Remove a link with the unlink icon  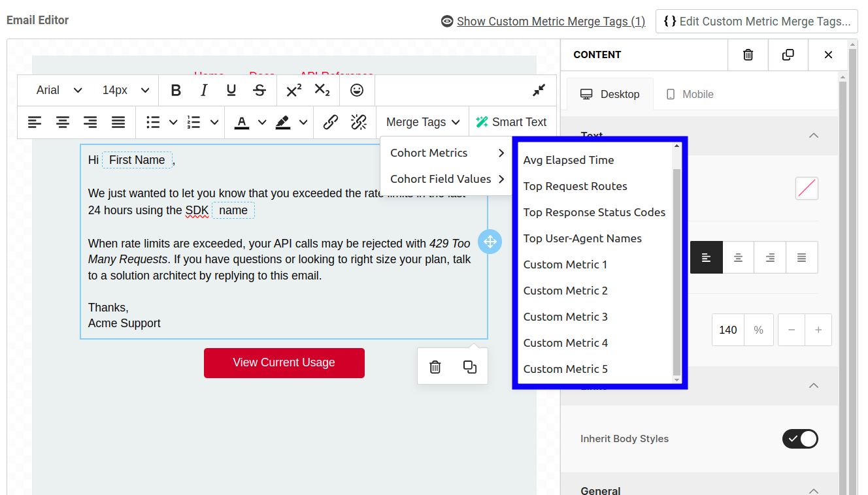(358, 122)
